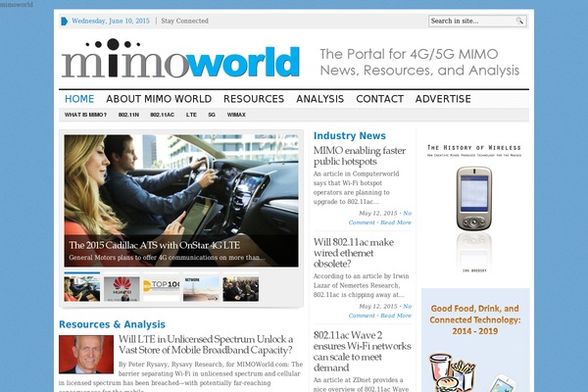This screenshot has height=392, width=588.
Task: Select the 802.11AC submenu item
Action: click(162, 115)
